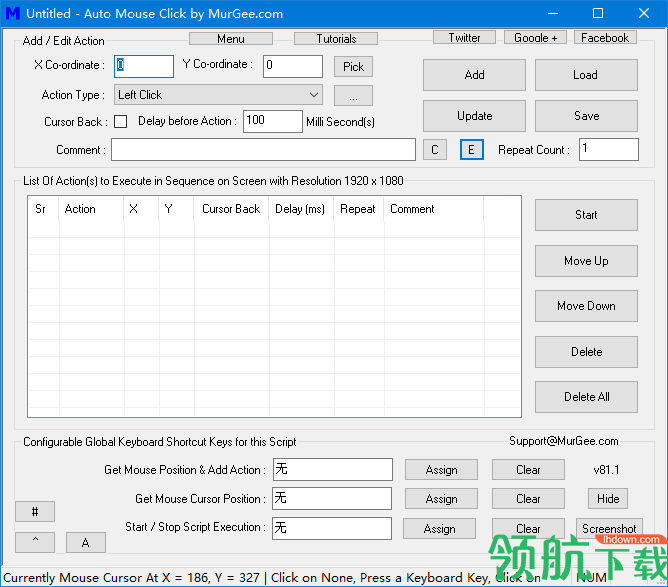The width and height of the screenshot is (668, 587).
Task: Click the ellipsis button beside Action Type
Action: (x=353, y=95)
